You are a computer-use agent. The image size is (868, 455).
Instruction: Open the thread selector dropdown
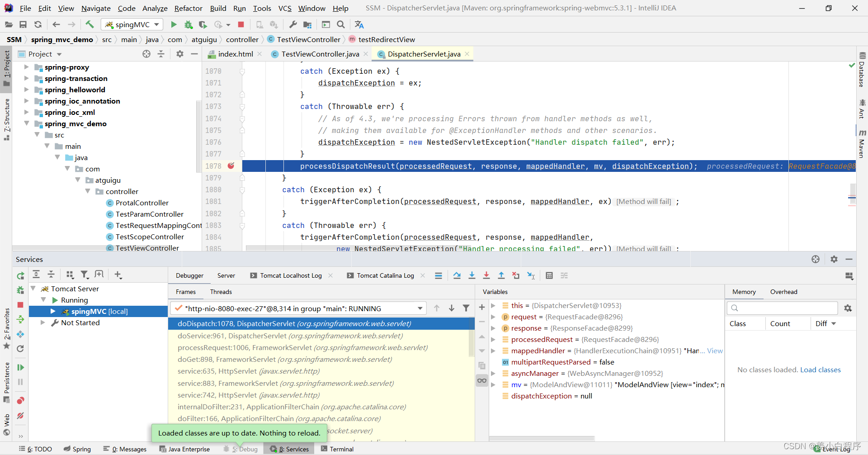(x=420, y=308)
